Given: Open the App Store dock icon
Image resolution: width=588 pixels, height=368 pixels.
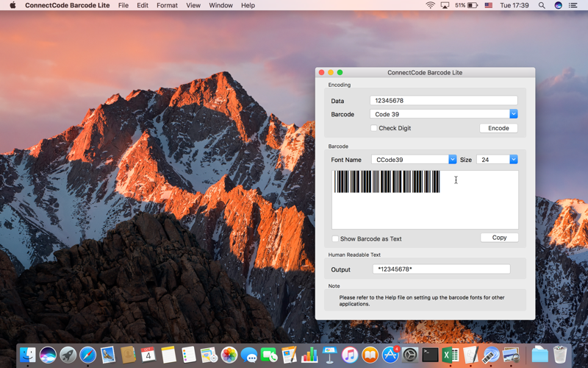Looking at the screenshot, I should [390, 355].
